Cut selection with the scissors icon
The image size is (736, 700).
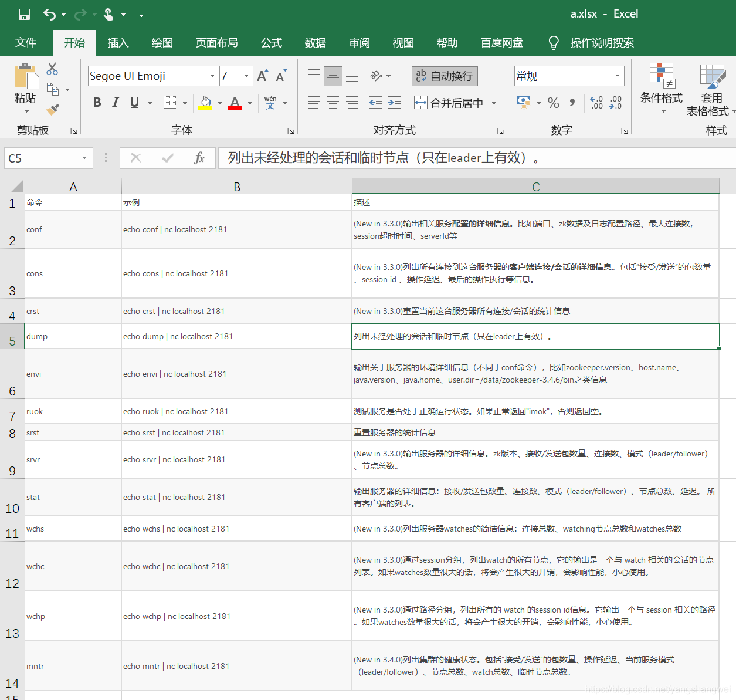[52, 69]
